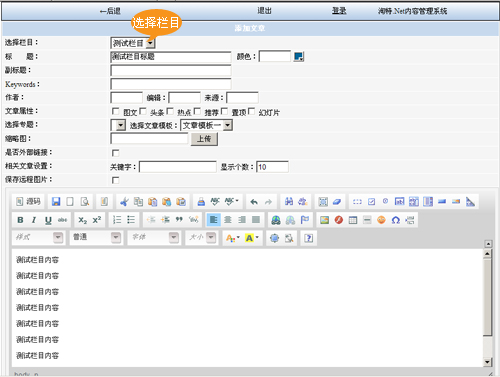Click the Save icon in editor toolbar

pyautogui.click(x=56, y=201)
